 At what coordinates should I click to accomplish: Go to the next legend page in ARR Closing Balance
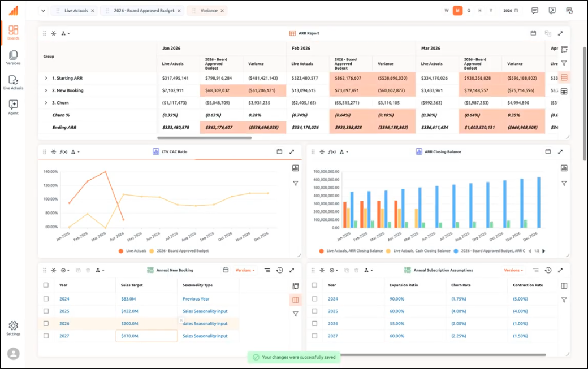544,251
